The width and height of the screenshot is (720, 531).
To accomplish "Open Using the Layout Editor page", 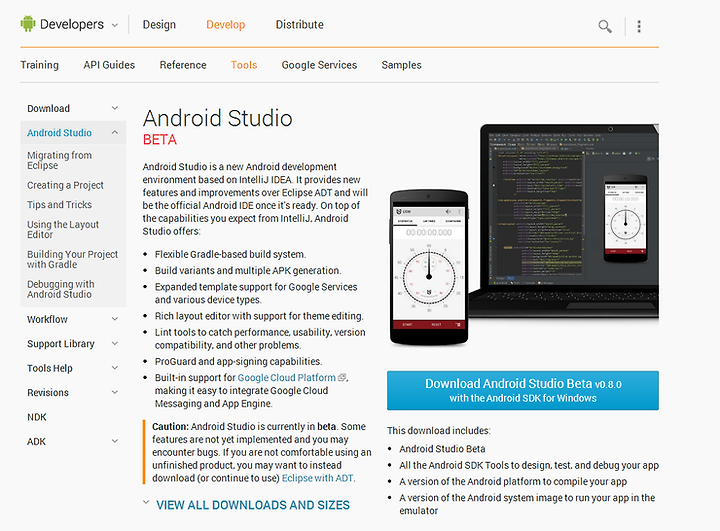I will pos(63,229).
